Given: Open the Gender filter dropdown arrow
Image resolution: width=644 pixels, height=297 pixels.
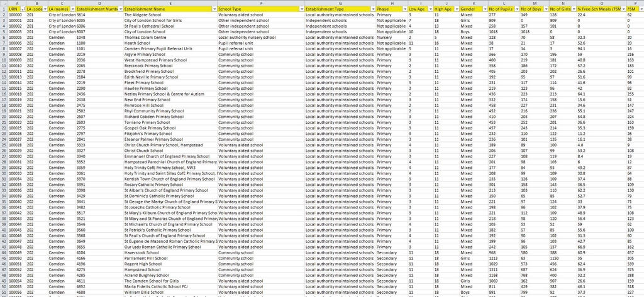Looking at the screenshot, I should pos(485,9).
